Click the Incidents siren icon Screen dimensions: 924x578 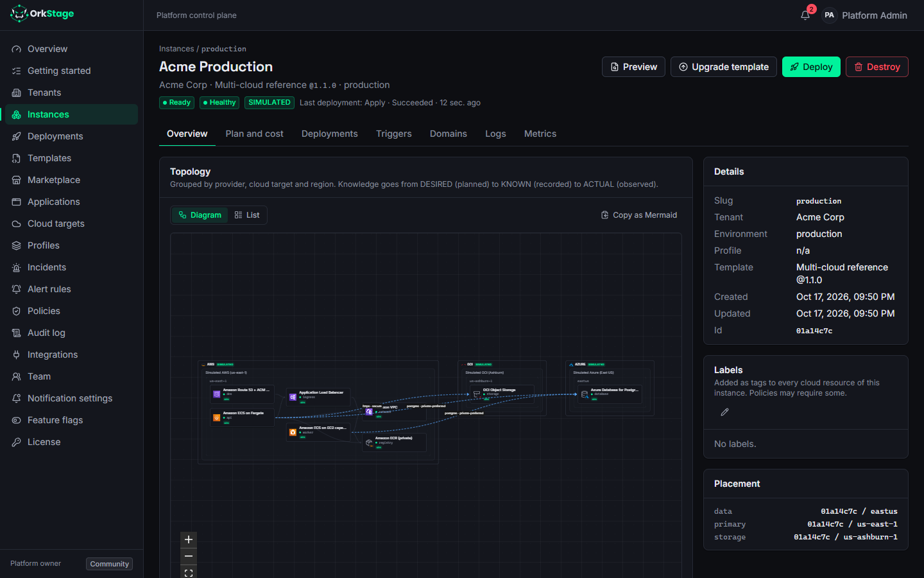[x=17, y=267]
